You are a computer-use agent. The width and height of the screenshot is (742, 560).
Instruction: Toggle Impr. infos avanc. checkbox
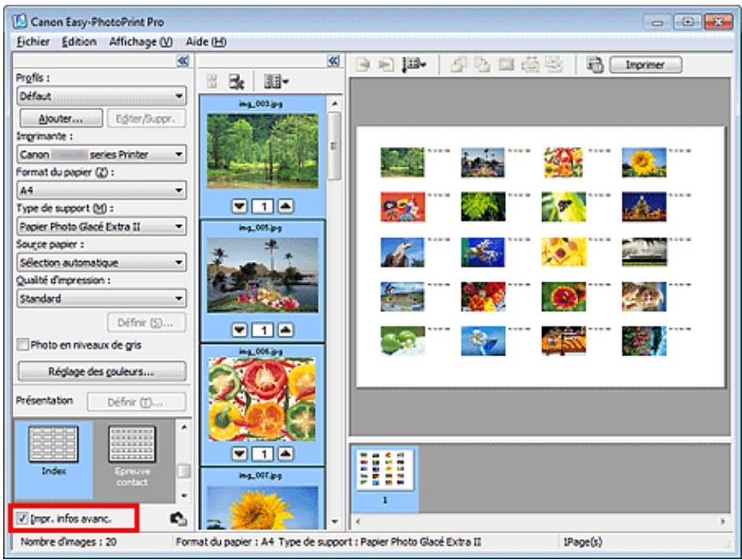[22, 518]
